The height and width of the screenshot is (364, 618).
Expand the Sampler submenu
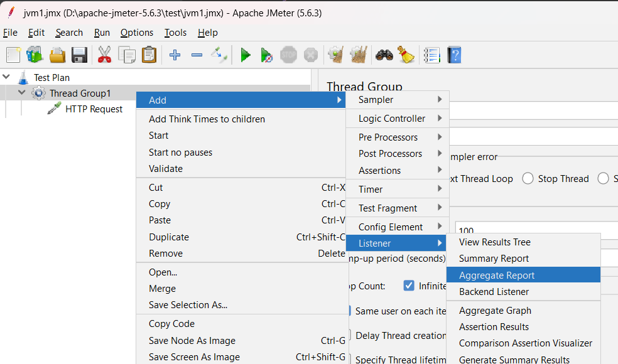(x=398, y=100)
